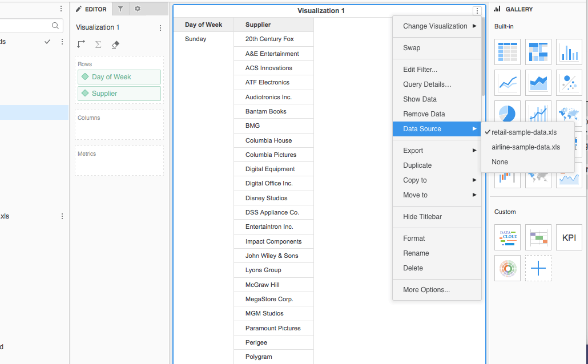Viewport: 588px width, 364px height.
Task: Expand the Change Visualization submenu
Action: [437, 26]
